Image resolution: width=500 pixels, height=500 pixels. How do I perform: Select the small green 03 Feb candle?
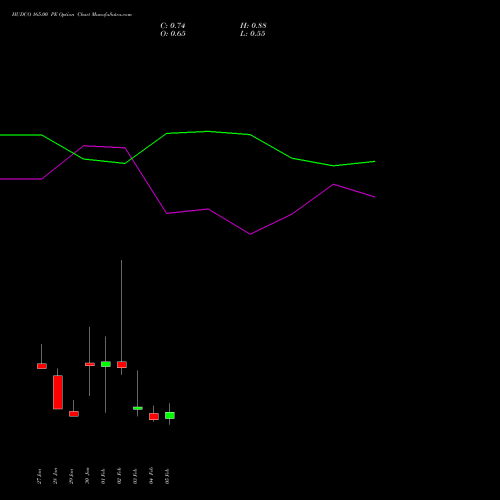138,408
